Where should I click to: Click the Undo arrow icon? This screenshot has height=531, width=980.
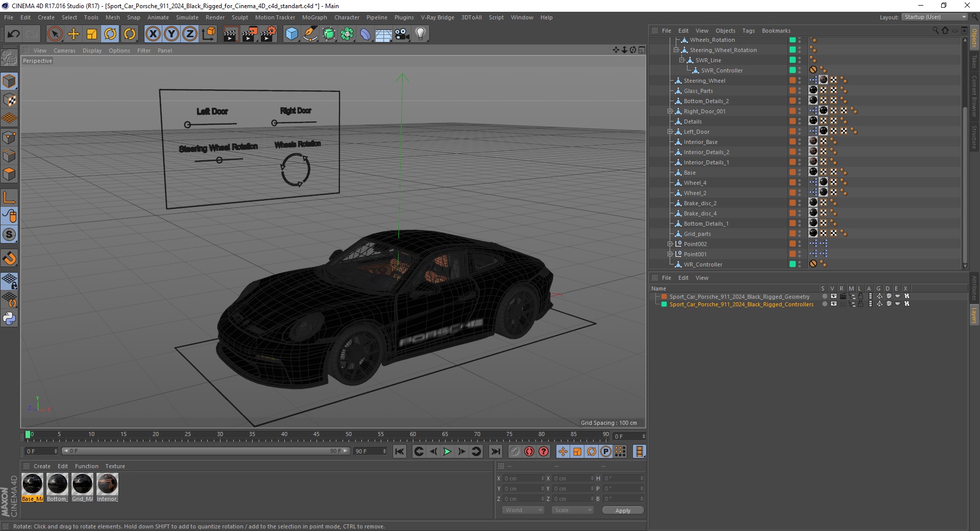tap(13, 34)
